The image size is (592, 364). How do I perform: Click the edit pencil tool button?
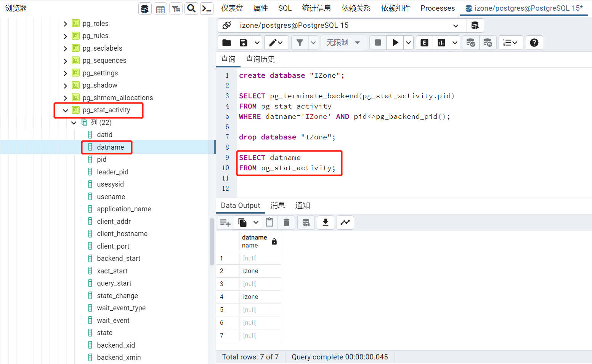coord(276,43)
